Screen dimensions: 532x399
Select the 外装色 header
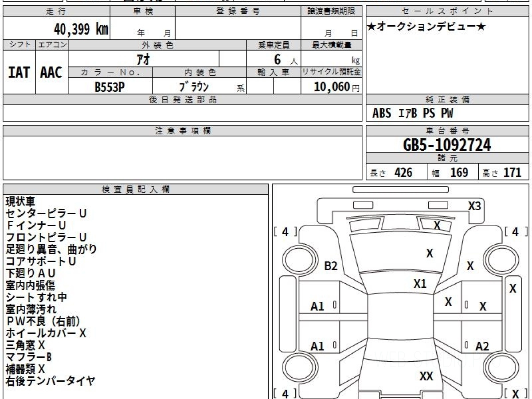(x=157, y=45)
